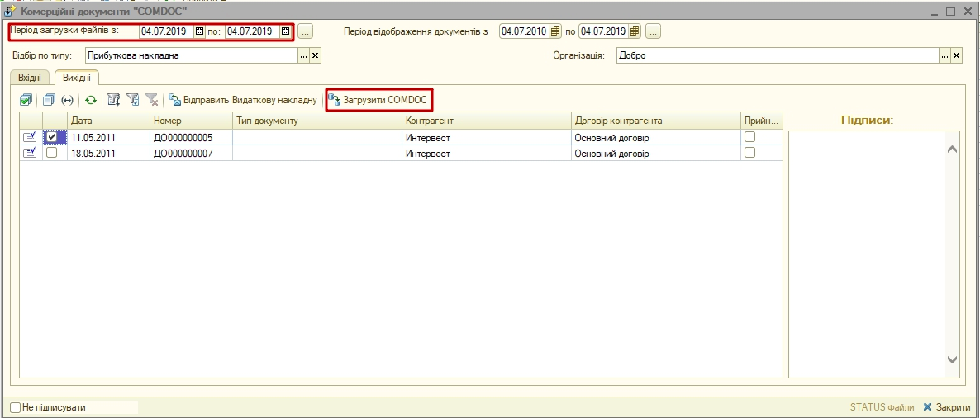Click the Договір контрагента column header
The height and width of the screenshot is (418, 980).
tap(655, 121)
